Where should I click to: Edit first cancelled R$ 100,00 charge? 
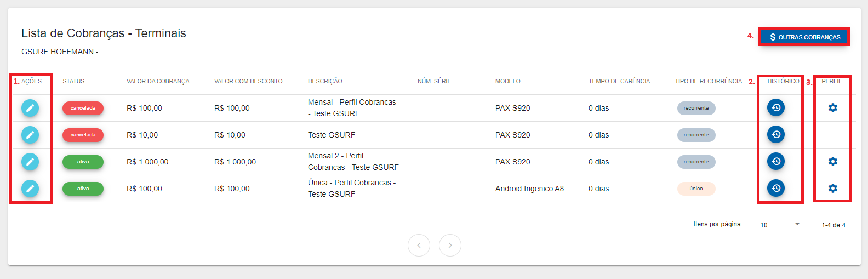(x=30, y=108)
